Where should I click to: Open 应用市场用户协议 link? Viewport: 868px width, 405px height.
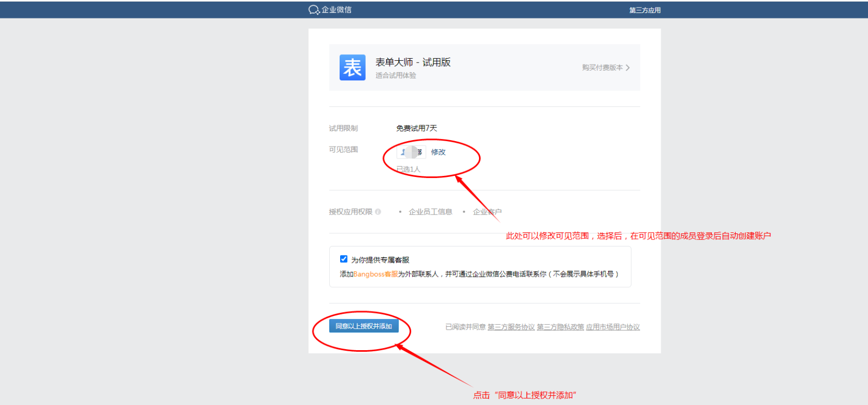[612, 327]
